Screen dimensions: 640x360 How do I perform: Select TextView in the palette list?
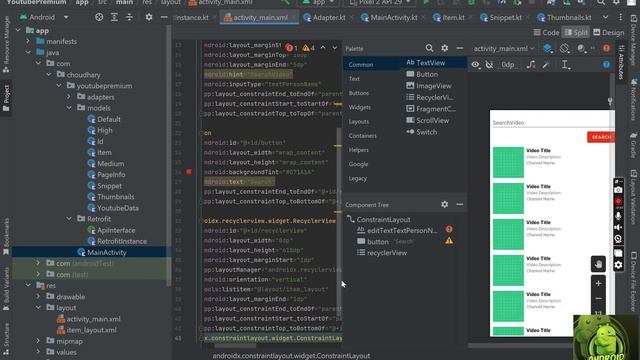click(x=434, y=62)
